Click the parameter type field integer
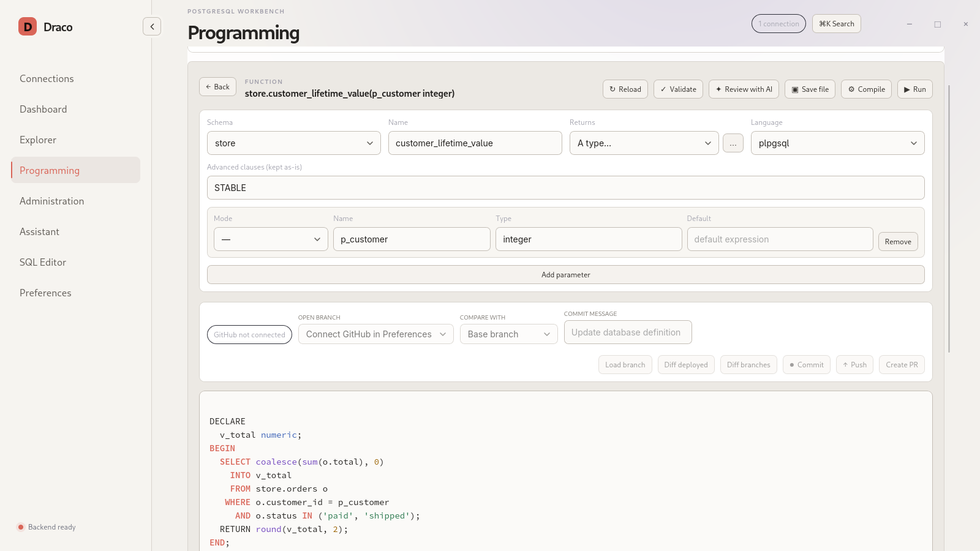This screenshot has height=551, width=980. (589, 239)
